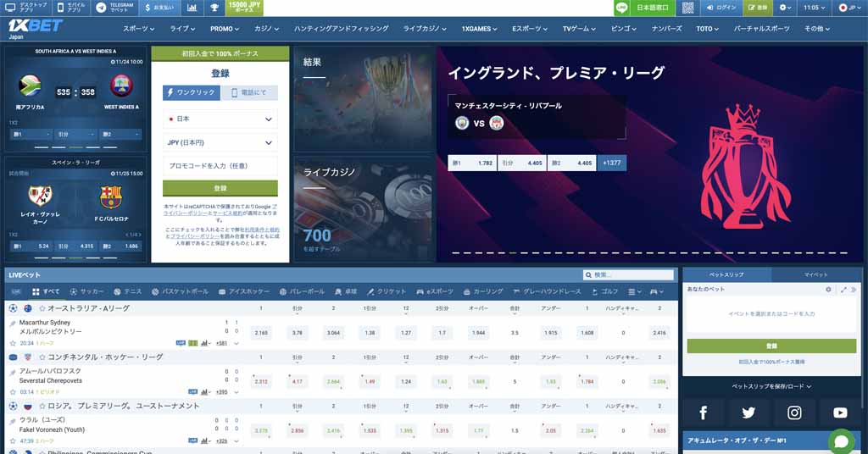Open the ライブ menu
The image size is (868, 454).
pyautogui.click(x=183, y=29)
